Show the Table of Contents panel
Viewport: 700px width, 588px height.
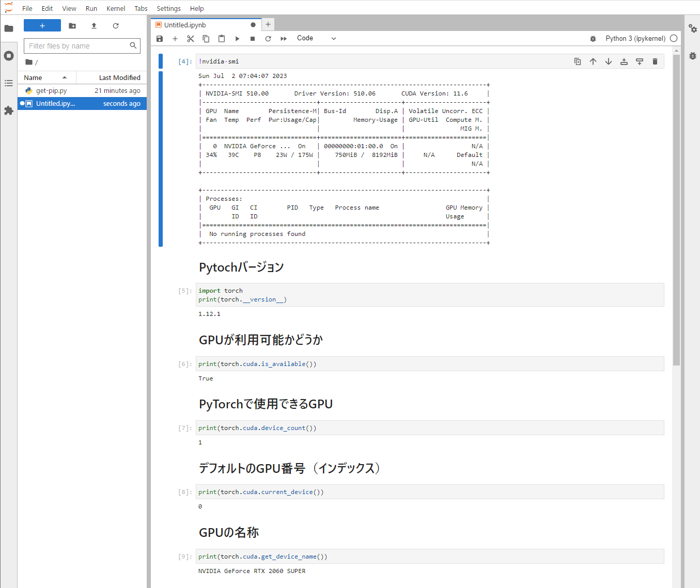pyautogui.click(x=9, y=83)
